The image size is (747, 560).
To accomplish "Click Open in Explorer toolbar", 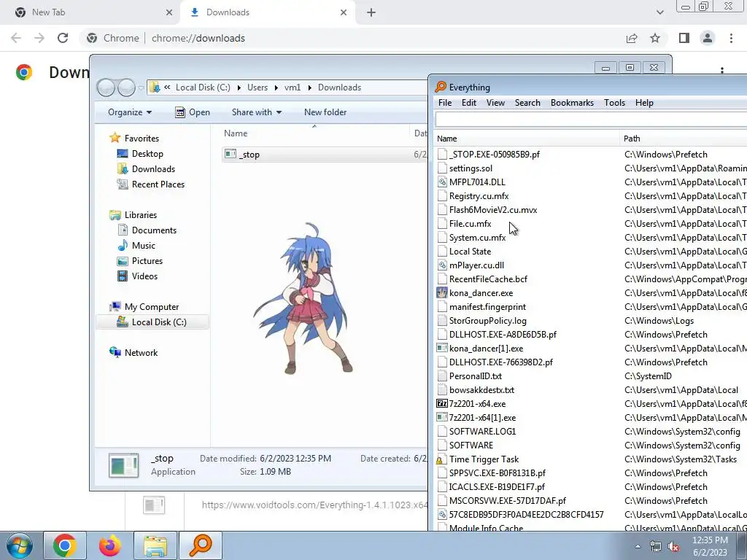I will pyautogui.click(x=193, y=112).
